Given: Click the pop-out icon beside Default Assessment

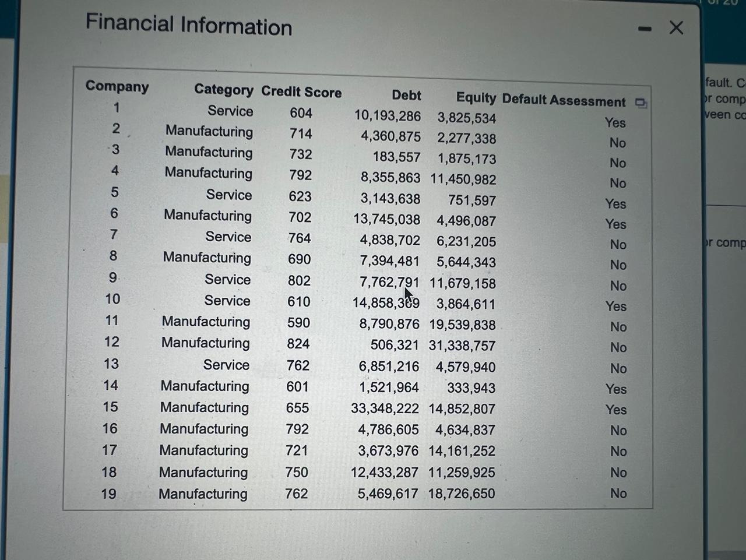Looking at the screenshot, I should coord(642,103).
